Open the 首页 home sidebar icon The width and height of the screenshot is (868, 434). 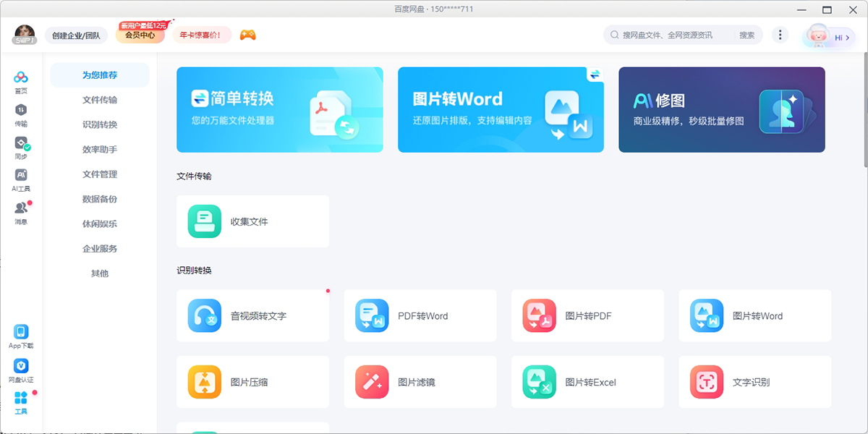(x=21, y=82)
